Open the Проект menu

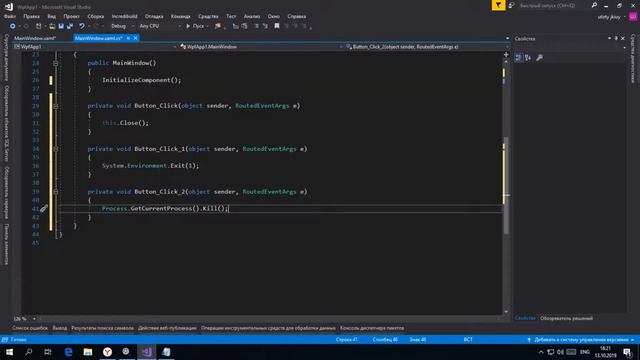71,16
